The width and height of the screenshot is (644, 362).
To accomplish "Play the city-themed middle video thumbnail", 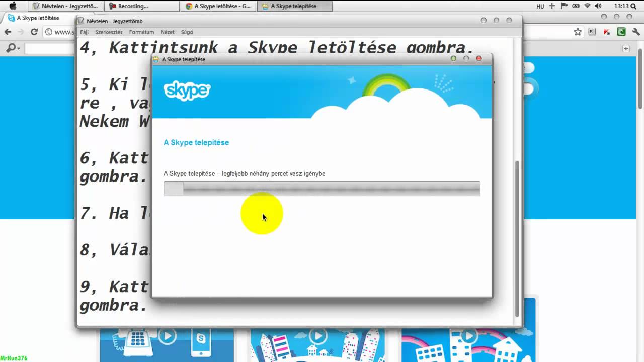I will pyautogui.click(x=318, y=335).
